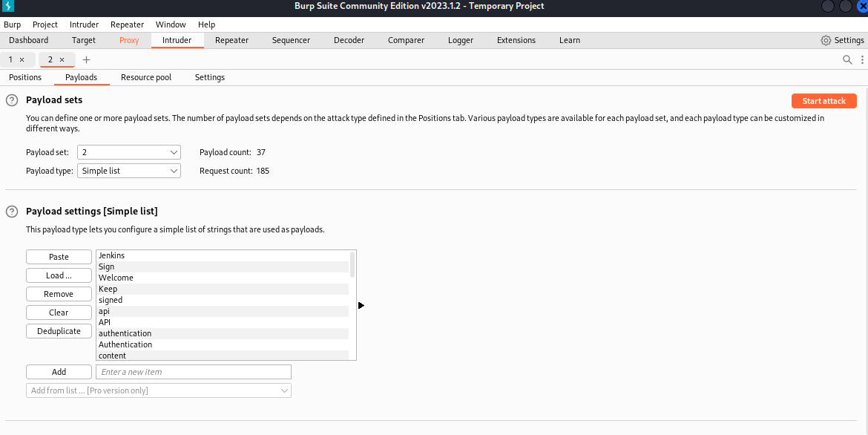Open the Project menu
Screen dimensions: 868x435
pyautogui.click(x=45, y=24)
